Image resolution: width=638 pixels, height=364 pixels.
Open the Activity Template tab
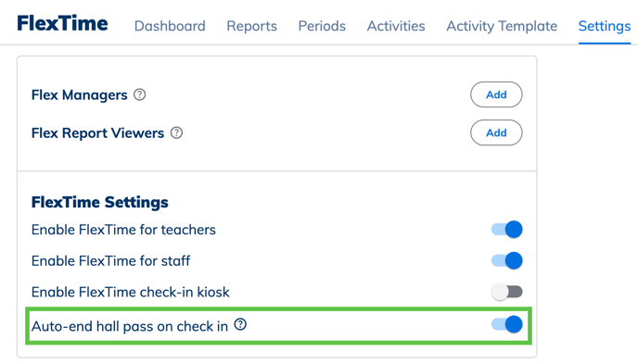(x=502, y=26)
